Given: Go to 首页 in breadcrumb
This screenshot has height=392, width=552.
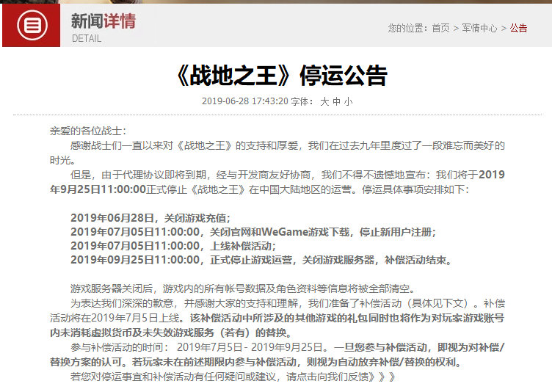Looking at the screenshot, I should coord(440,28).
